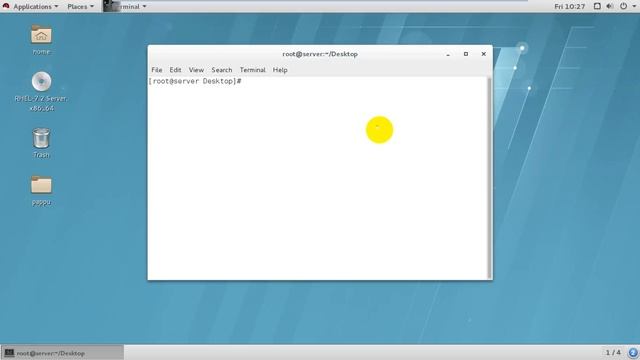Open the View menu in terminal
This screenshot has width=640, height=360.
(196, 70)
